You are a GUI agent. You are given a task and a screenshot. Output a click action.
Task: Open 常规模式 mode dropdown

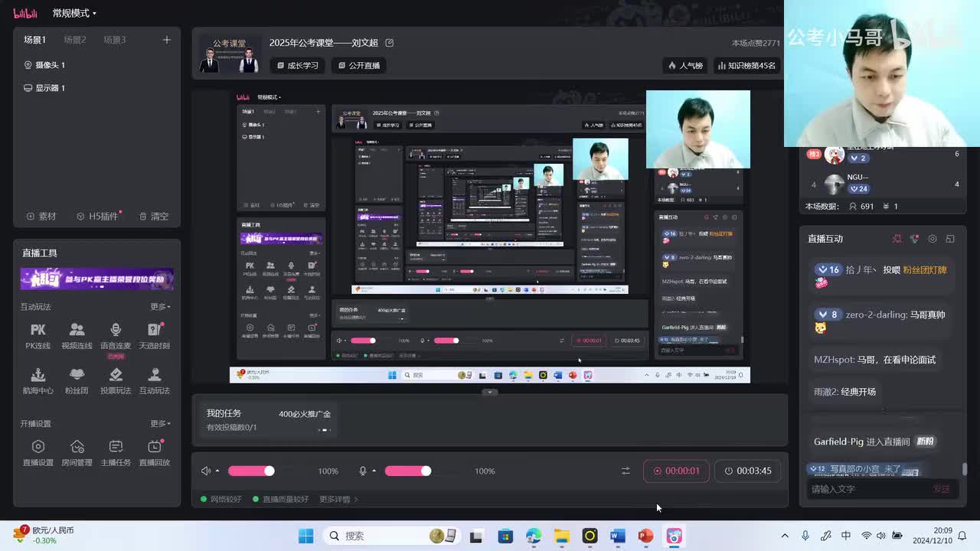point(74,13)
